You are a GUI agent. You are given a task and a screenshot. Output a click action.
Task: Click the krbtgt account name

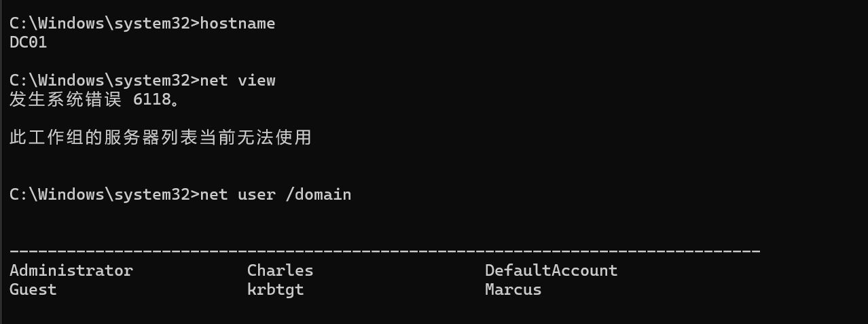pos(275,290)
